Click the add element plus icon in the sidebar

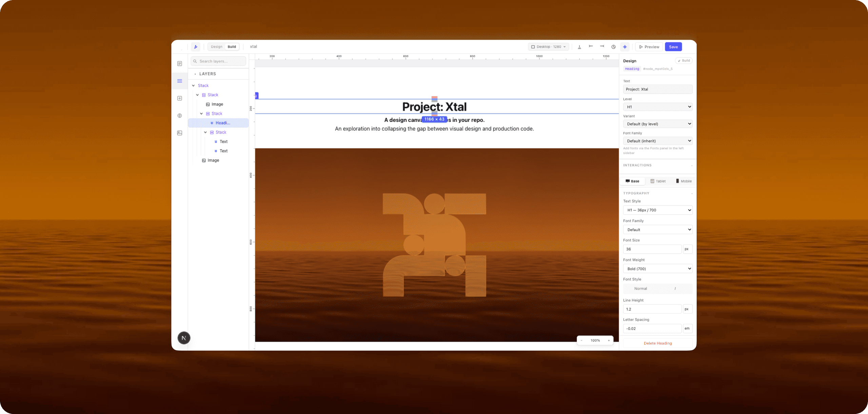pos(180,98)
